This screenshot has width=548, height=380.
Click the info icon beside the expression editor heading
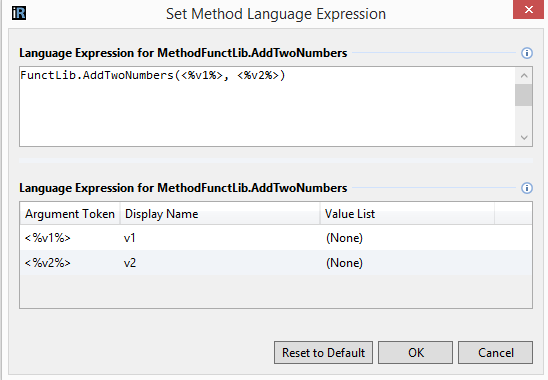pos(527,53)
